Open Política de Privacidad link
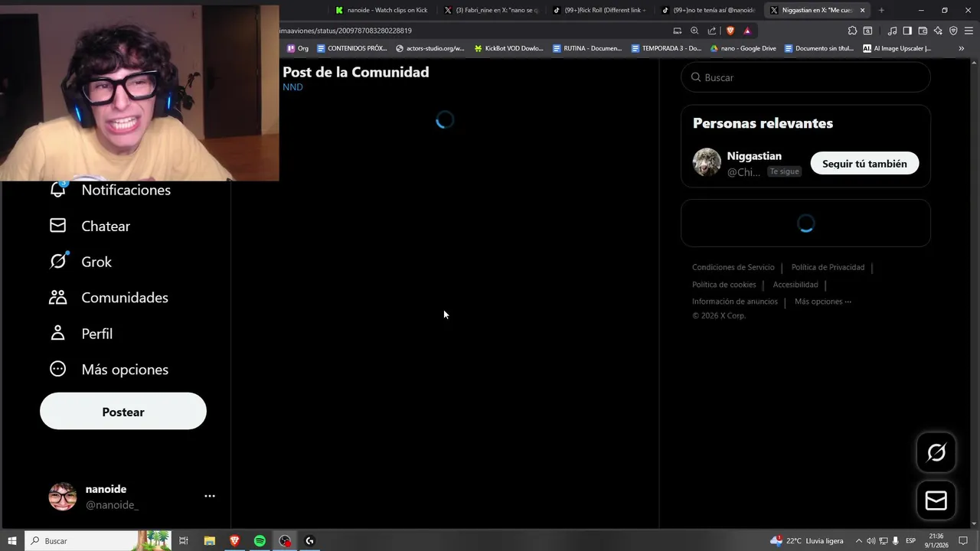The image size is (980, 551). 828,267
